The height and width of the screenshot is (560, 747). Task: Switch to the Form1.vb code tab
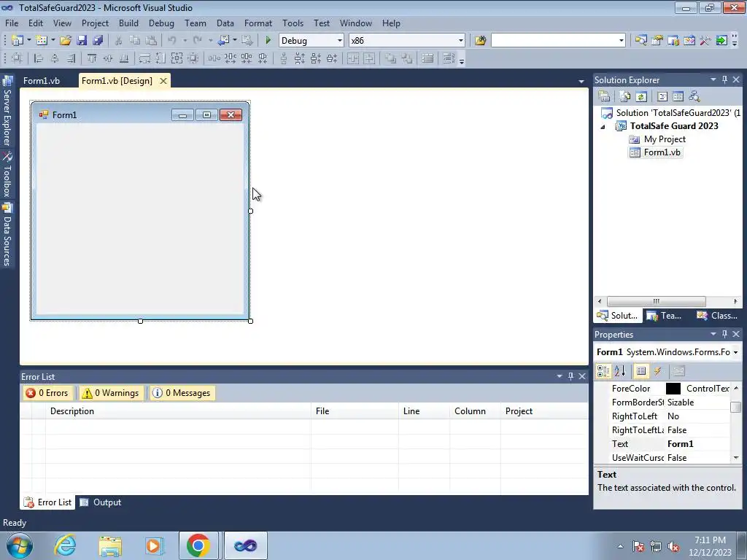pos(42,81)
